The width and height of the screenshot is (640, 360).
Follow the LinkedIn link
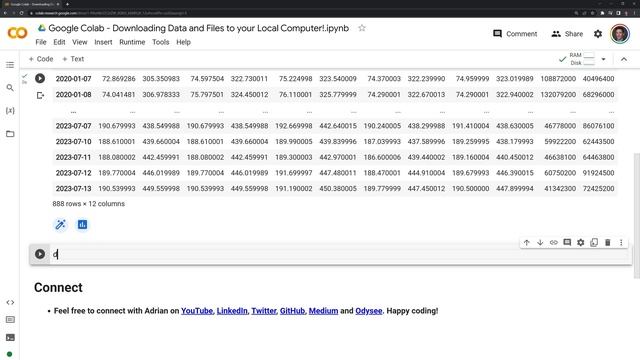pyautogui.click(x=232, y=311)
